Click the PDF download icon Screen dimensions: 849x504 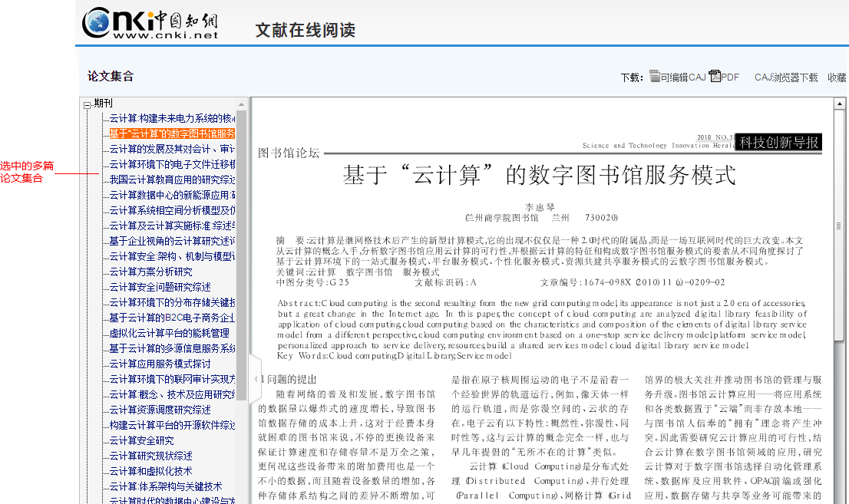[715, 77]
